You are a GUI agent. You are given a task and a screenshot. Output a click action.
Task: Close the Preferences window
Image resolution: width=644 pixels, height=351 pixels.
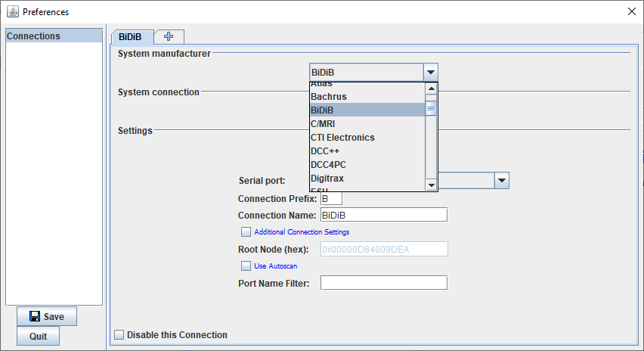[x=631, y=11]
